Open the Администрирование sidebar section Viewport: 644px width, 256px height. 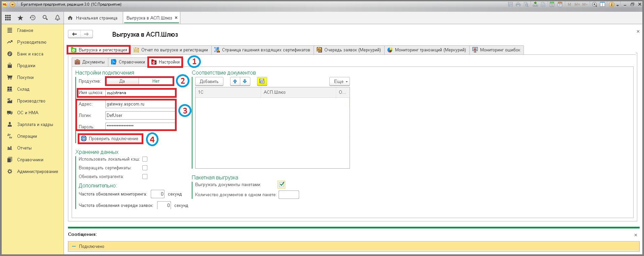[x=37, y=171]
